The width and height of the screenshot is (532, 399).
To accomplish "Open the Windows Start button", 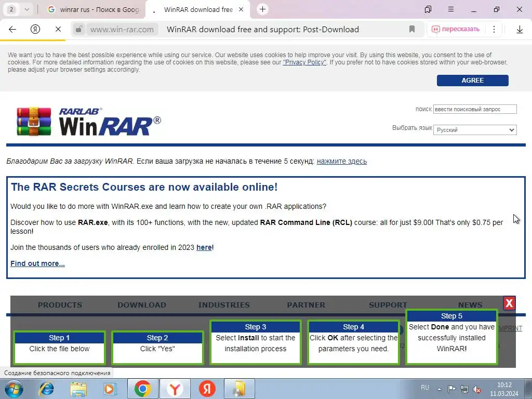I will coord(14,389).
